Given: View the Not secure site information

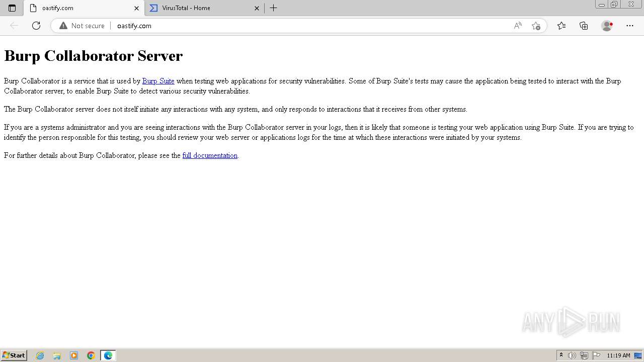Looking at the screenshot, I should click(82, 26).
